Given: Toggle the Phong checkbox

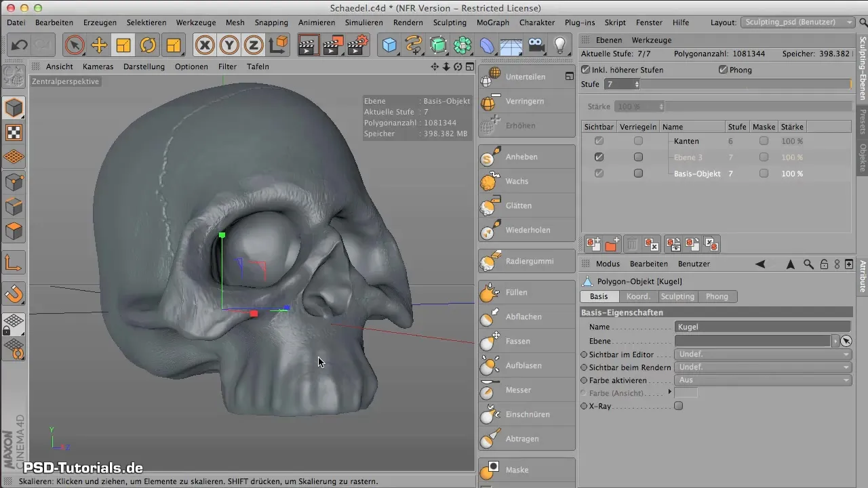Looking at the screenshot, I should tap(723, 70).
